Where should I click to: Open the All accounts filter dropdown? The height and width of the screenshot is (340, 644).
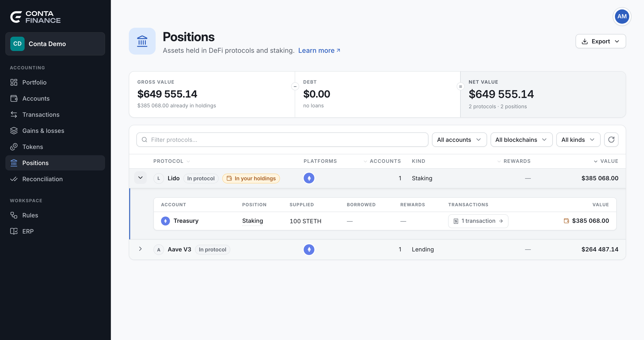[459, 140]
